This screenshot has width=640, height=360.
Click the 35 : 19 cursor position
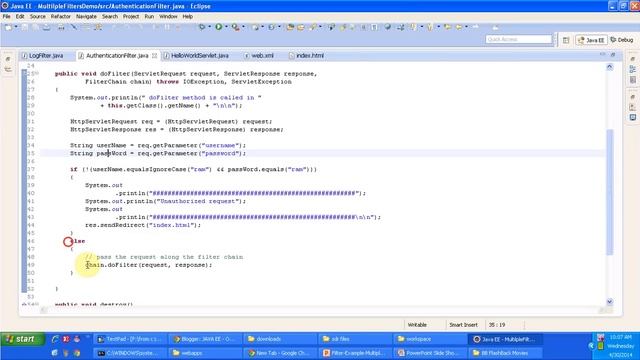497,325
